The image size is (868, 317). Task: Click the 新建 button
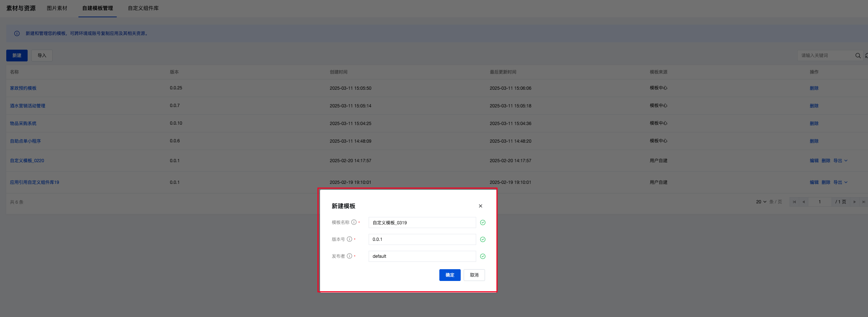[17, 56]
